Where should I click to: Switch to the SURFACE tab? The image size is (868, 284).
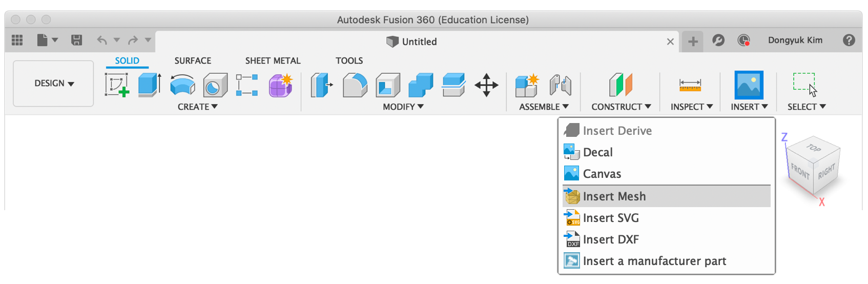[x=193, y=60]
